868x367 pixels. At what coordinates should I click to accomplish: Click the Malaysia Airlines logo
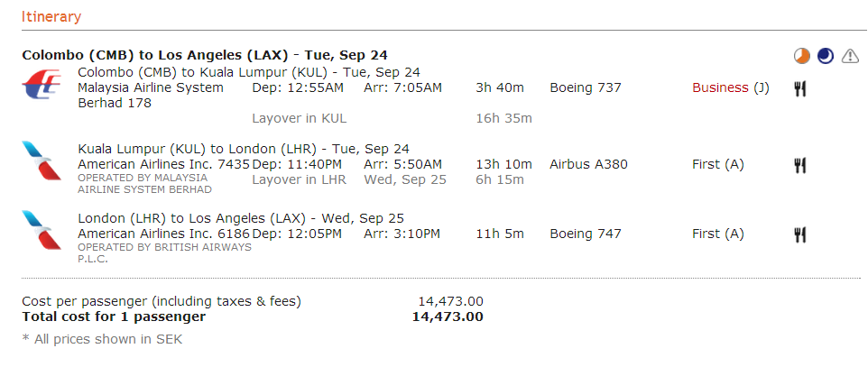42,89
